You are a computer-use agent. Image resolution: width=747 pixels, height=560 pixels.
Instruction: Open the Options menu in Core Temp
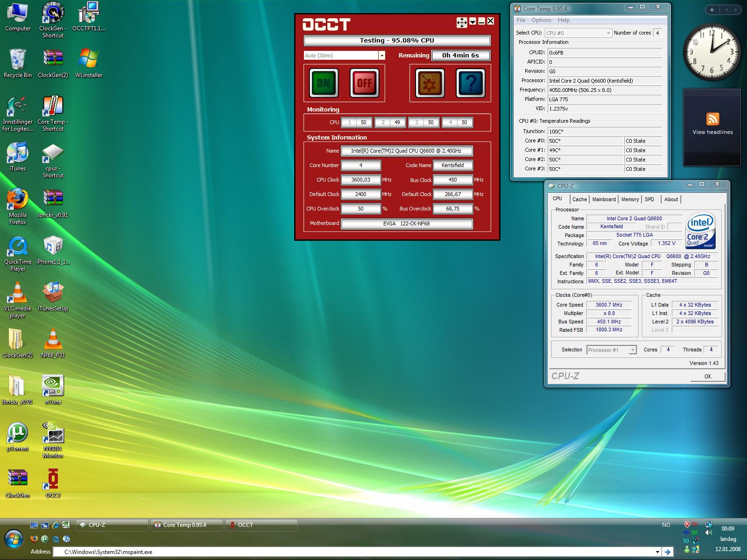(542, 20)
